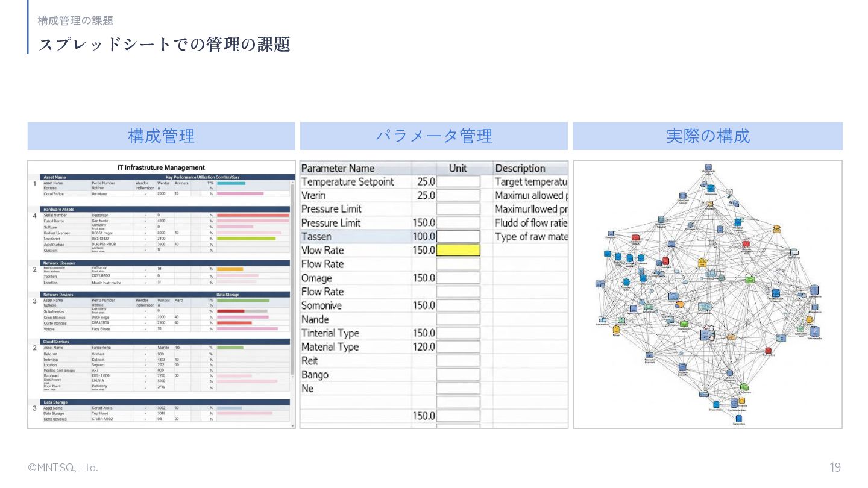Click the Unit column header
868x488 pixels.
[x=458, y=168]
